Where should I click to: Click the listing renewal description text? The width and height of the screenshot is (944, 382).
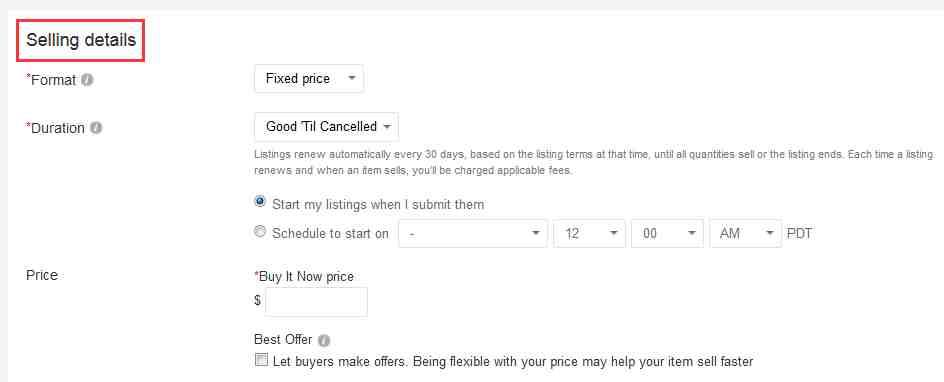click(x=594, y=162)
